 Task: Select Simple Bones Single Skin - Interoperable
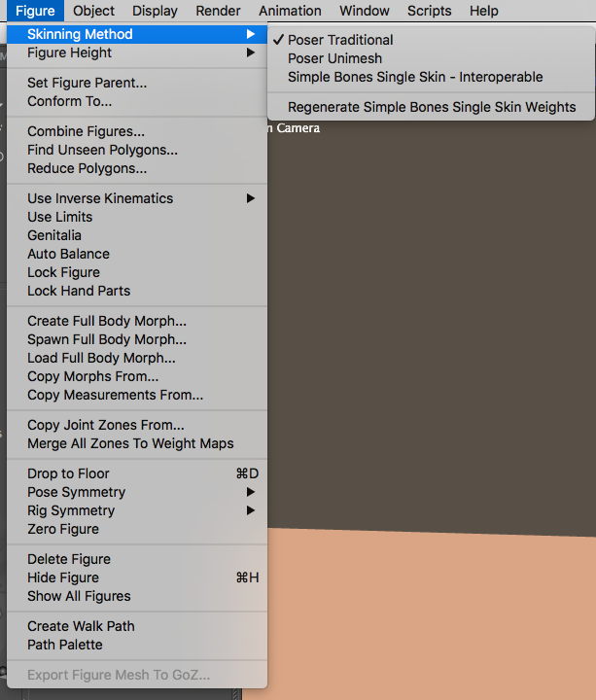(x=415, y=77)
